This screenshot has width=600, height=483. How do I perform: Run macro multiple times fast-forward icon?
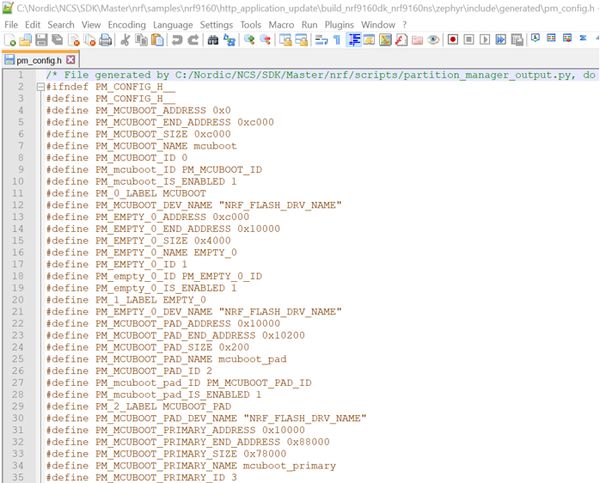[x=501, y=40]
